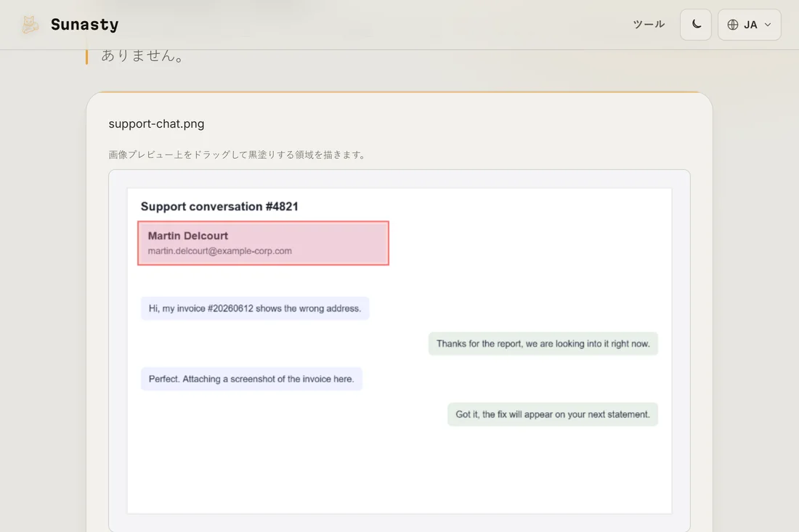Click the globe icon in language selector
The image size is (799, 532).
point(733,25)
